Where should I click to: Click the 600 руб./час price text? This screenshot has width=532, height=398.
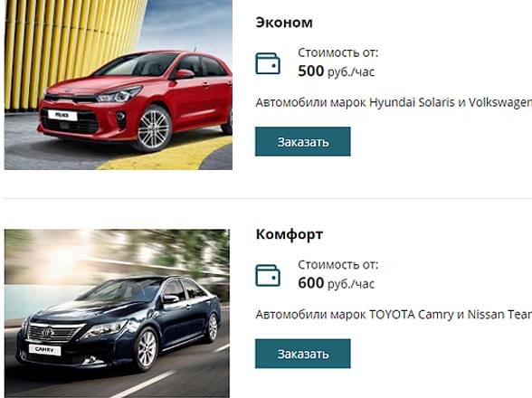click(337, 283)
